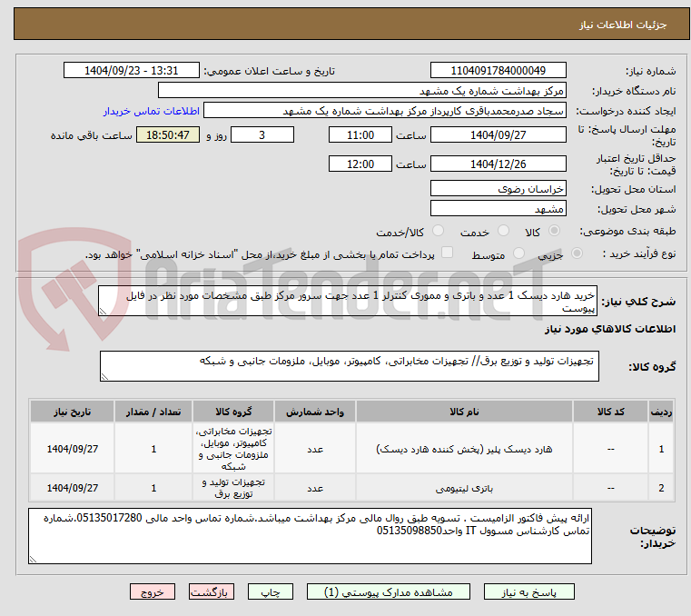Click the 'بازگشت' back button
The height and width of the screenshot is (616, 691).
coord(213,591)
